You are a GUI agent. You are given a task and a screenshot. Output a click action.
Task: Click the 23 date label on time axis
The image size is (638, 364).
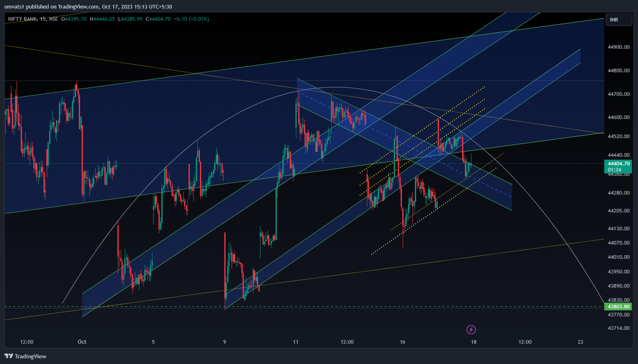click(x=580, y=342)
